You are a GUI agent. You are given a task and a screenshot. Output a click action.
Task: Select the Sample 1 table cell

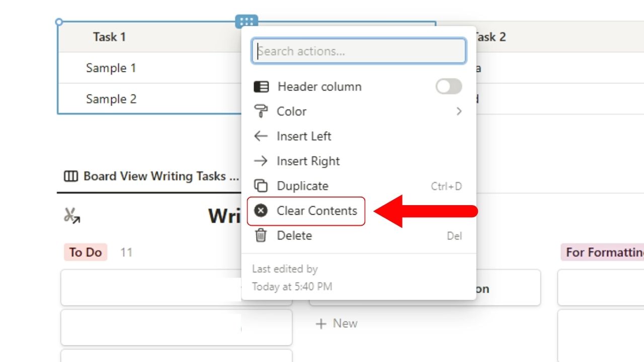coord(110,68)
